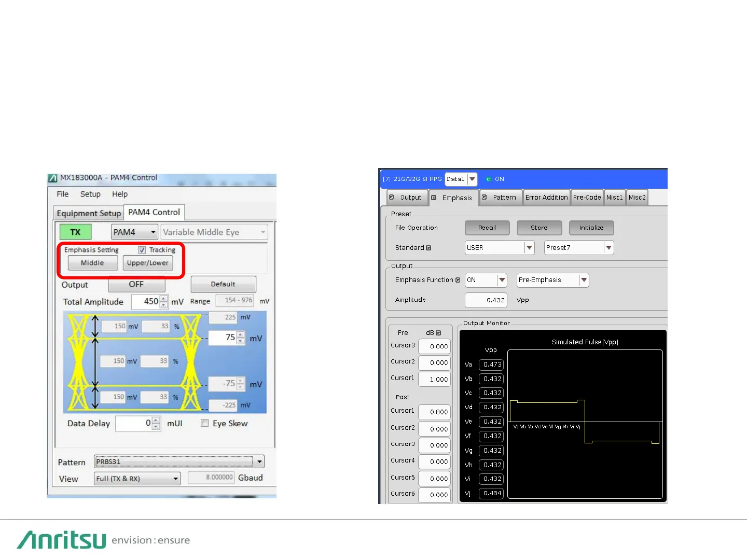Switch to the Error Addition tab
The height and width of the screenshot is (560, 747).
coord(547,198)
